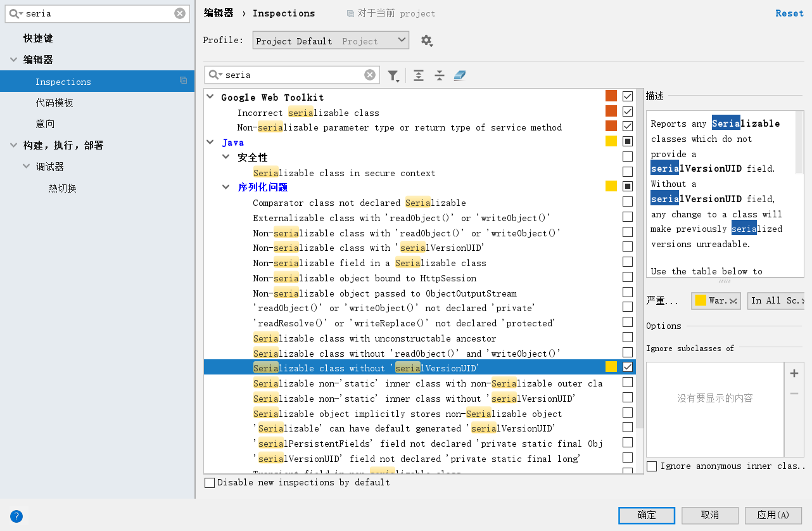This screenshot has width=812, height=531.
Task: Enable Comparator class not declared Serializable
Action: [x=628, y=202]
